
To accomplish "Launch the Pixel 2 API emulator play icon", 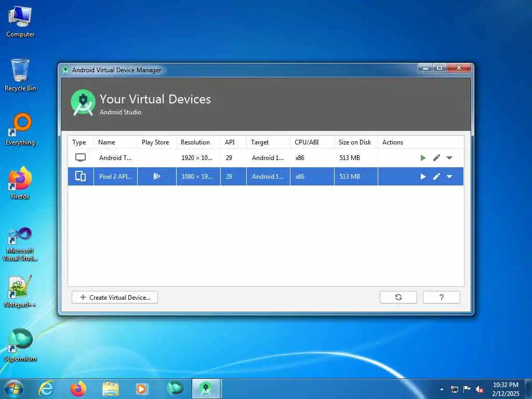I will (423, 177).
